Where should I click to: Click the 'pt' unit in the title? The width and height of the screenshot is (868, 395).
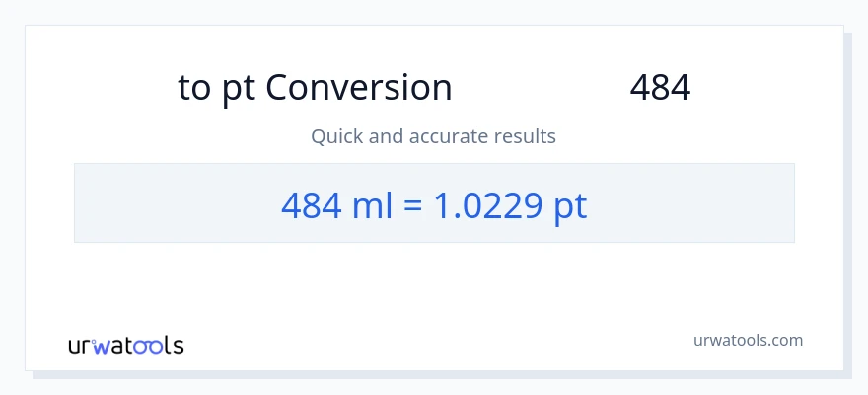pos(237,89)
